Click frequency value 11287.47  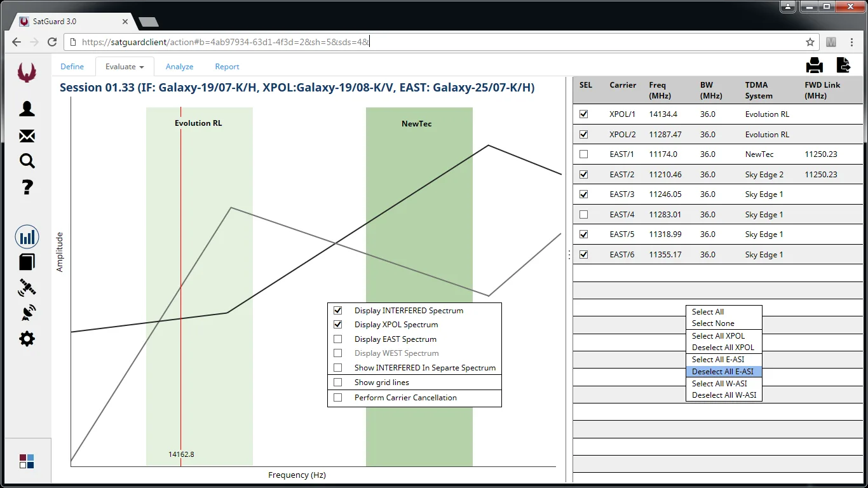pyautogui.click(x=665, y=135)
